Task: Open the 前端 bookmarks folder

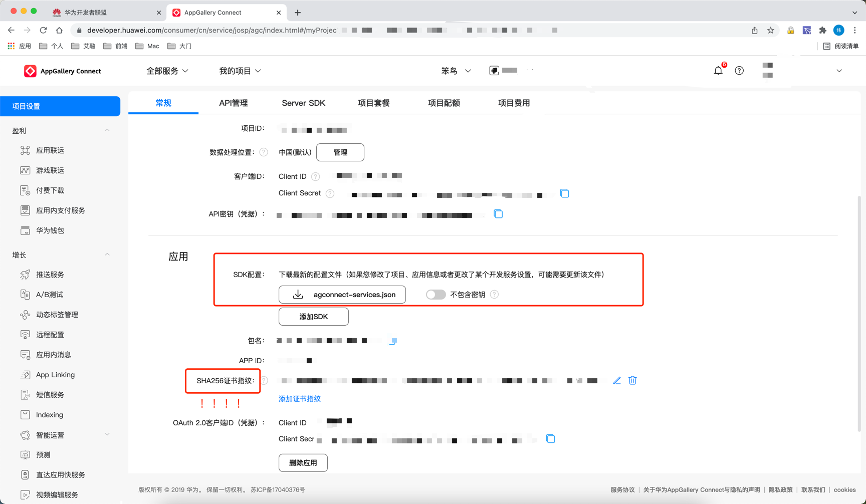Action: coord(115,46)
